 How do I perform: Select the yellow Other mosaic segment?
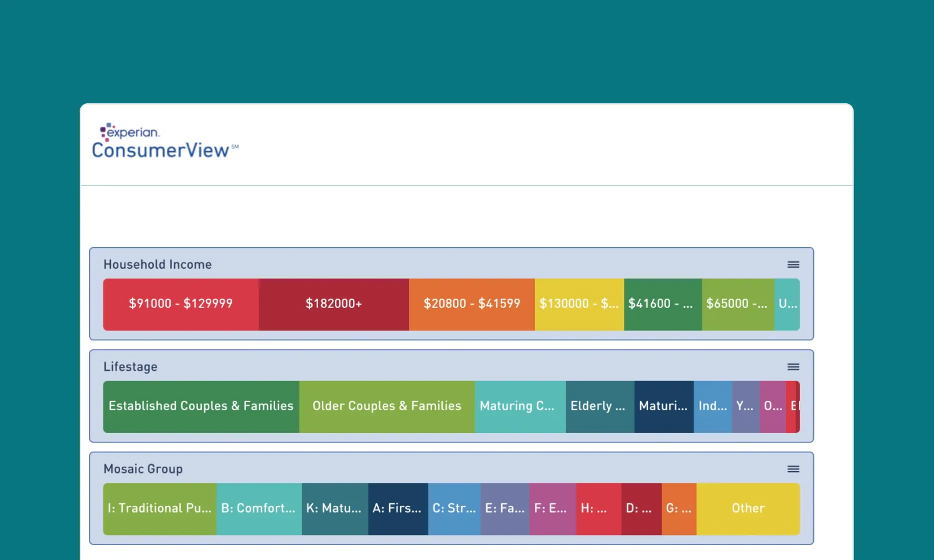click(x=748, y=509)
